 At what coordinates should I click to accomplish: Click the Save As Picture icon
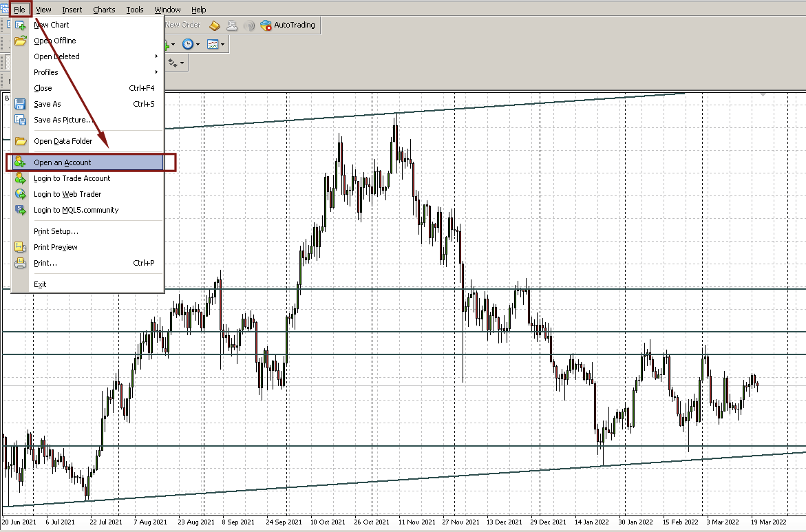click(20, 120)
